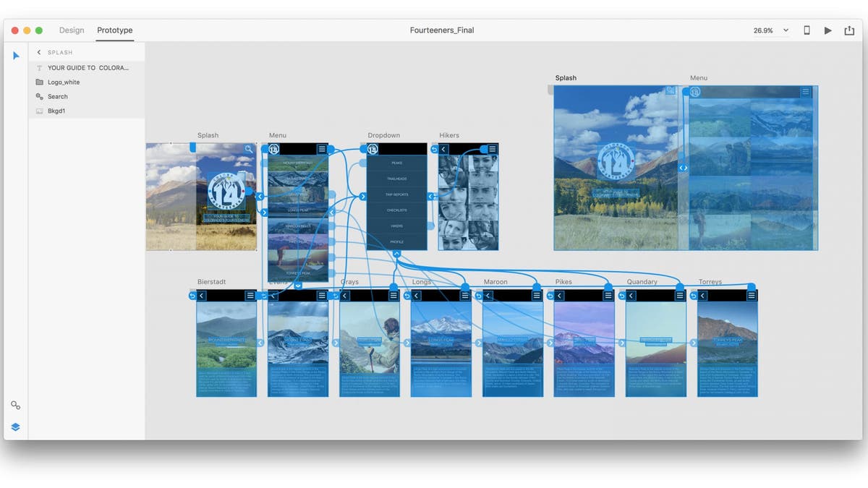Click the Logo_white folder layer

64,82
